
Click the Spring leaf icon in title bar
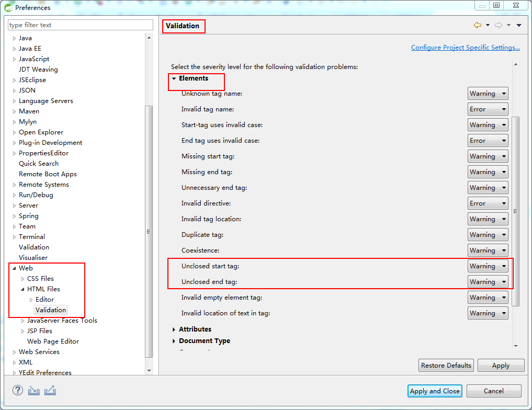(9, 7)
